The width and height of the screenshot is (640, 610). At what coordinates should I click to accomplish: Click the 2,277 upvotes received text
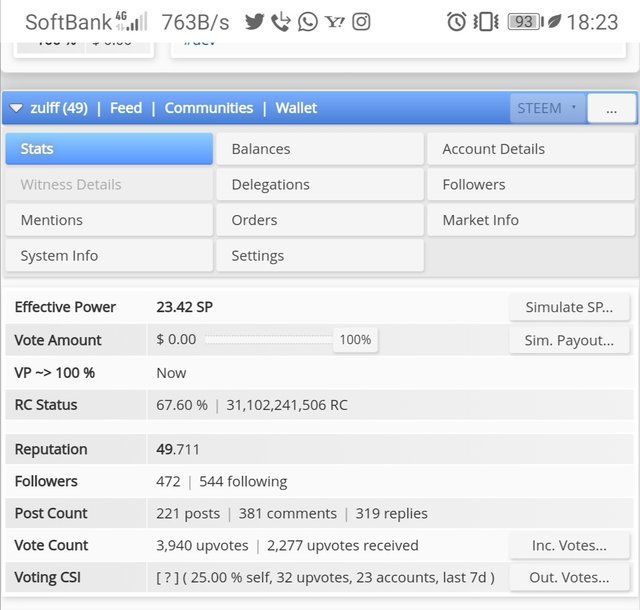[343, 545]
